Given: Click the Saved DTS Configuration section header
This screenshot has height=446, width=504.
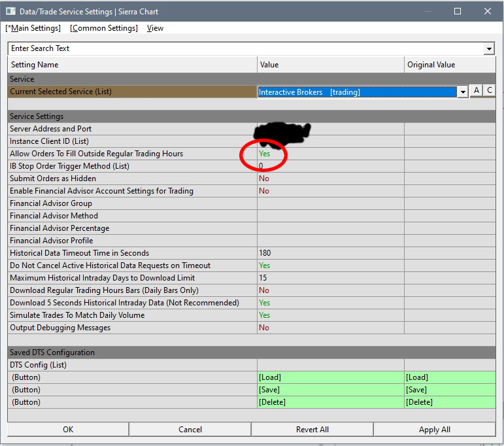Looking at the screenshot, I should click(x=252, y=352).
